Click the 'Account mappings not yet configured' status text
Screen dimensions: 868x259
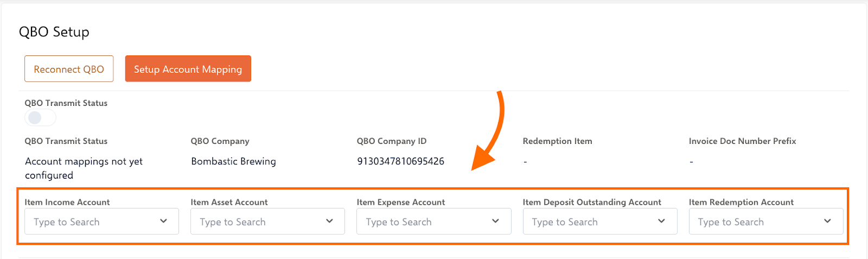(x=84, y=168)
